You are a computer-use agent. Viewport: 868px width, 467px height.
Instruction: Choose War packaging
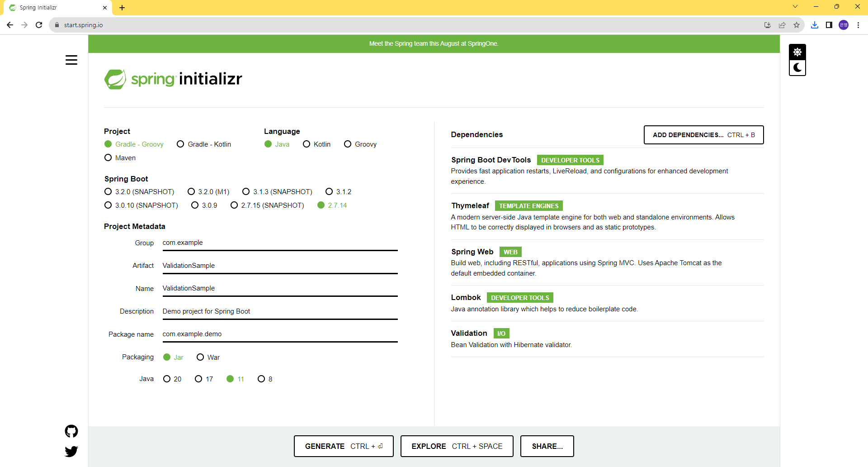coord(208,357)
